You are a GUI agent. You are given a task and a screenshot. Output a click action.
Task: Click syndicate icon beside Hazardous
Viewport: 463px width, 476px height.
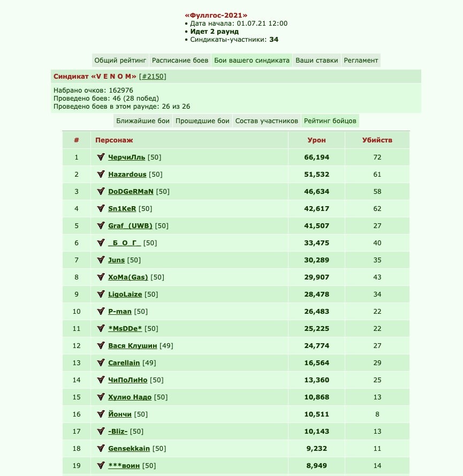(x=101, y=174)
